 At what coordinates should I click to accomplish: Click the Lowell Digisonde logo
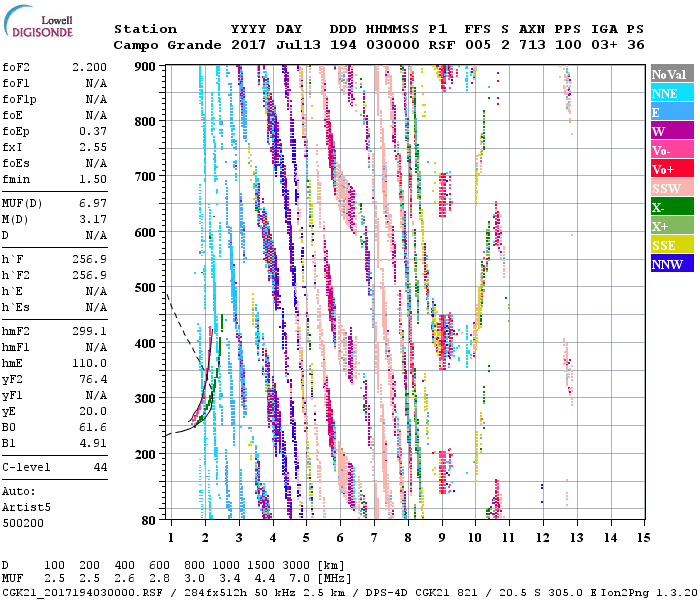pos(38,22)
